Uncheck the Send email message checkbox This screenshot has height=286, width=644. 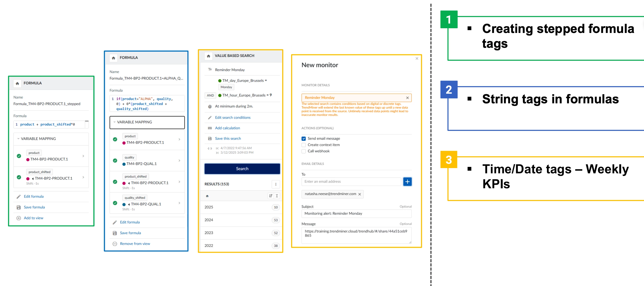303,138
